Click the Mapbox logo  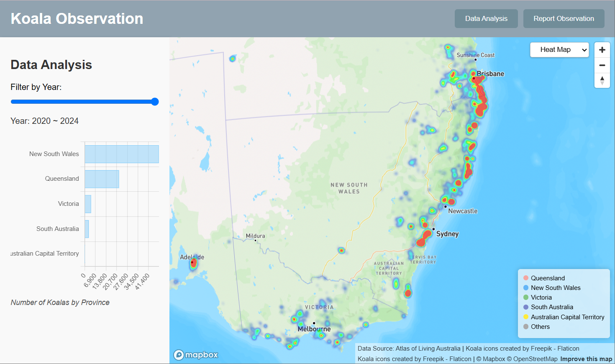(x=196, y=355)
